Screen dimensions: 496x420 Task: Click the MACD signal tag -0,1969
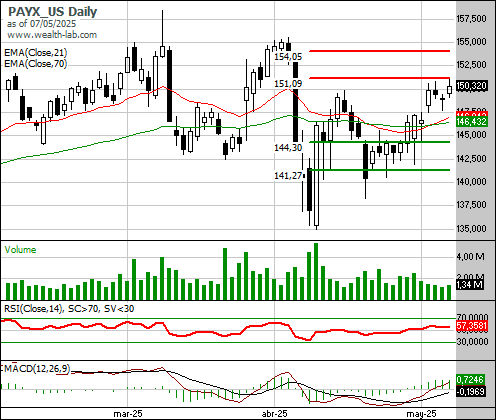tap(470, 391)
